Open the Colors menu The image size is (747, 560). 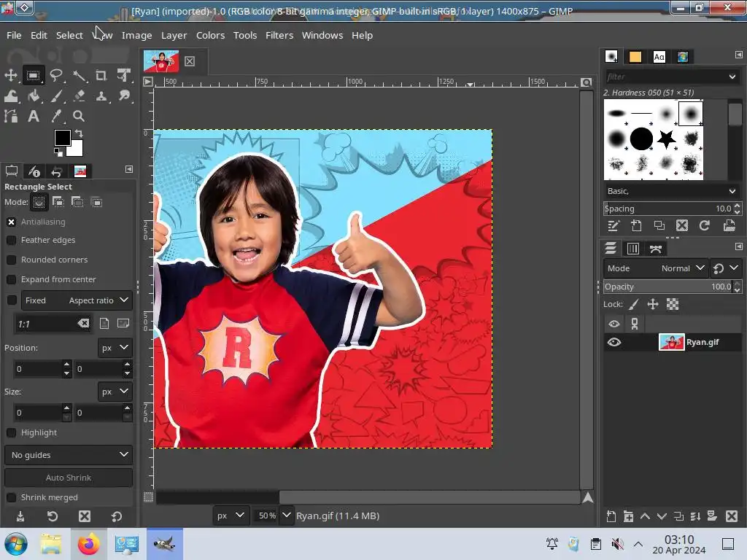click(x=210, y=35)
